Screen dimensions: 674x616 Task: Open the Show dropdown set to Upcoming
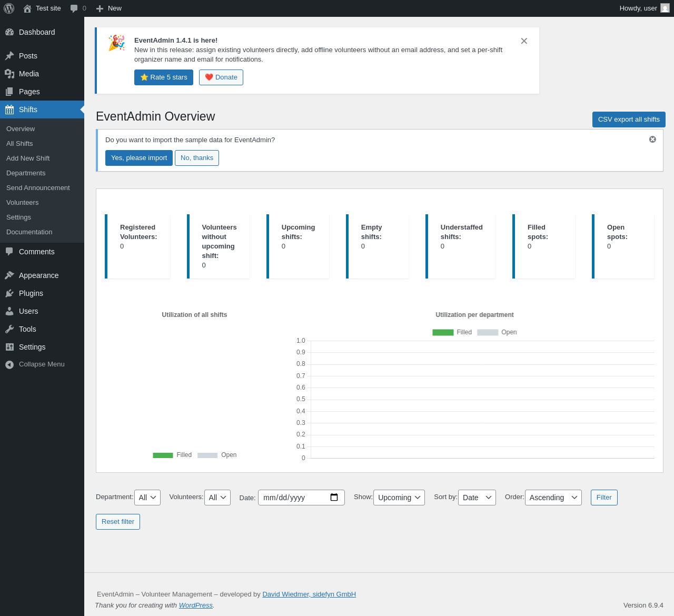(399, 498)
